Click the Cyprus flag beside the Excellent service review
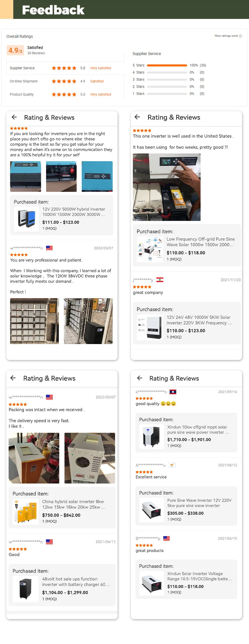Viewport: 249px width, 644px height. coord(172,465)
